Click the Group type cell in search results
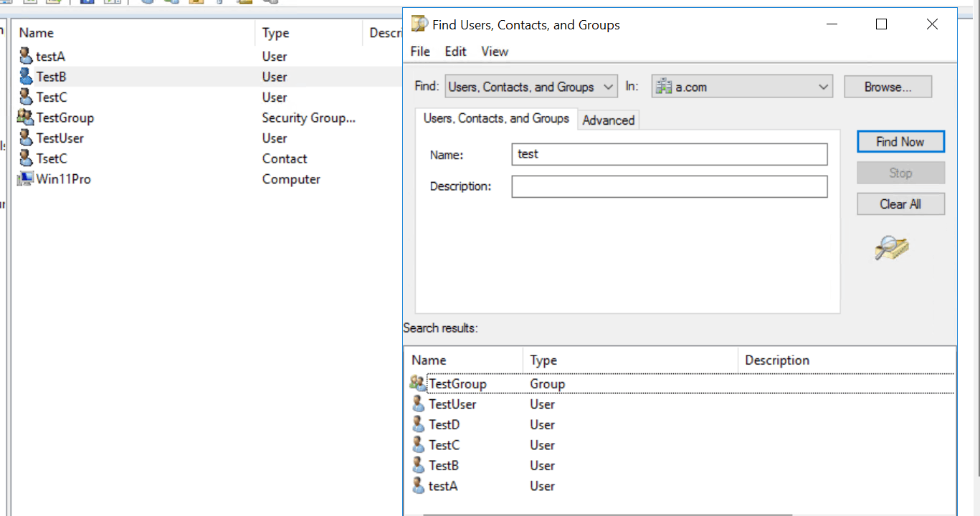The height and width of the screenshot is (516, 980). tap(548, 383)
